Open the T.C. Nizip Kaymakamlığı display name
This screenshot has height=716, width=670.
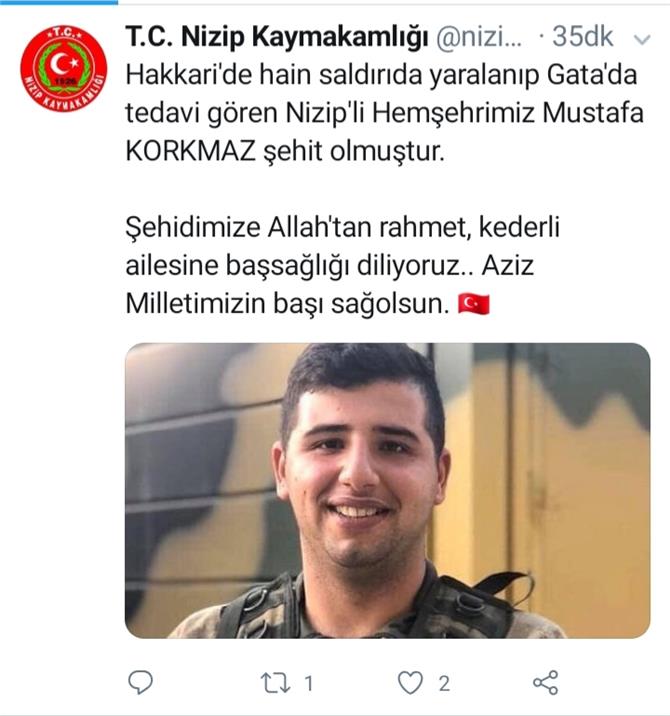(277, 37)
